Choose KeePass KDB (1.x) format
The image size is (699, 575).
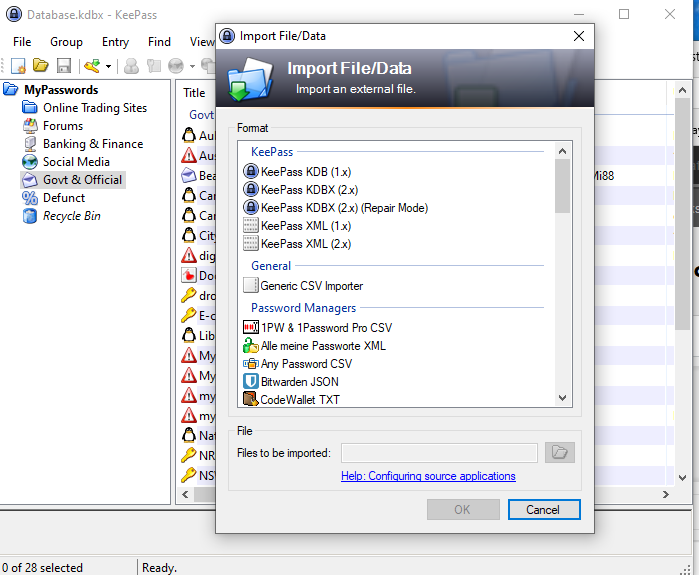pyautogui.click(x=306, y=172)
